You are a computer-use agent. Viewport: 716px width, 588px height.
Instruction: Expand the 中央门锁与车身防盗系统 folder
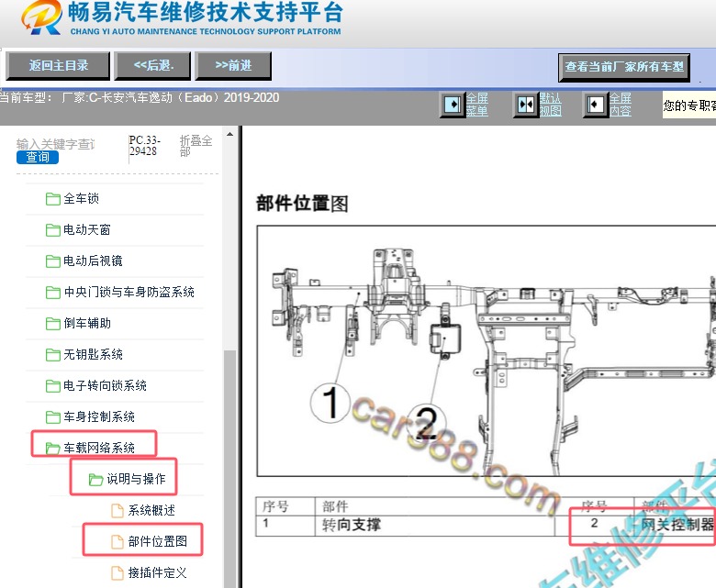pyautogui.click(x=129, y=292)
